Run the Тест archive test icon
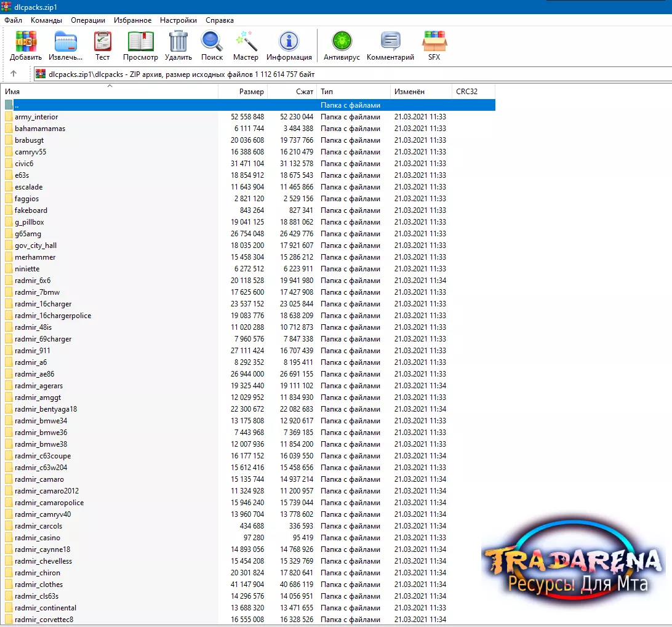672x627 pixels. 102,42
